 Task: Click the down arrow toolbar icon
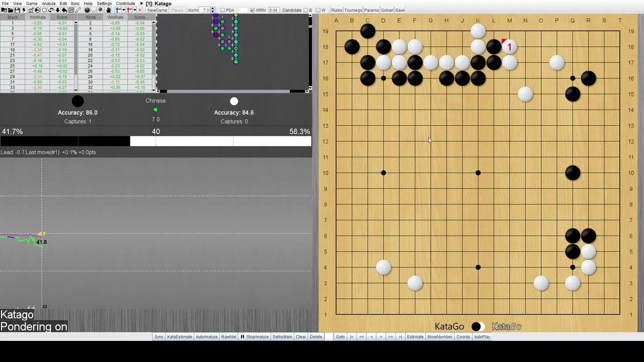(57, 10)
